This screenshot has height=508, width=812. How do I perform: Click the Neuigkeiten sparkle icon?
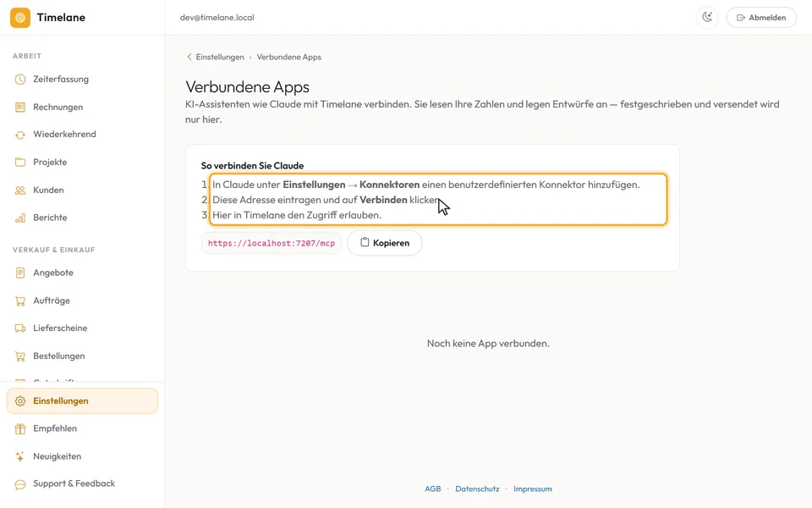click(x=20, y=456)
